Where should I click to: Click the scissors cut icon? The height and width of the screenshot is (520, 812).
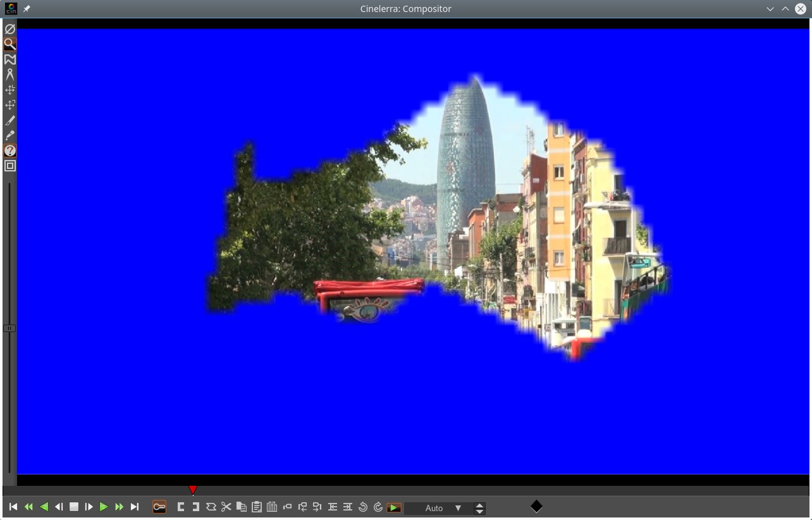click(x=226, y=507)
